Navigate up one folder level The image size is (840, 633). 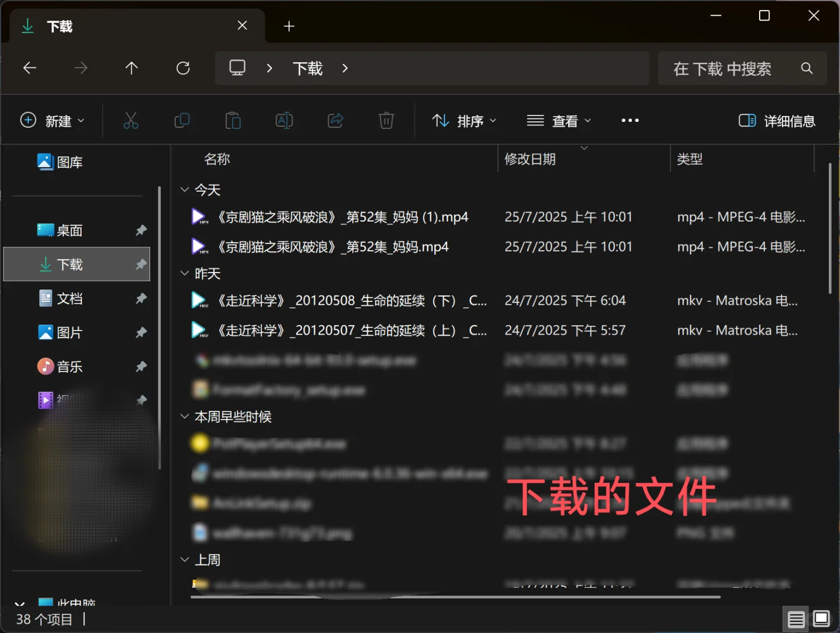click(131, 68)
